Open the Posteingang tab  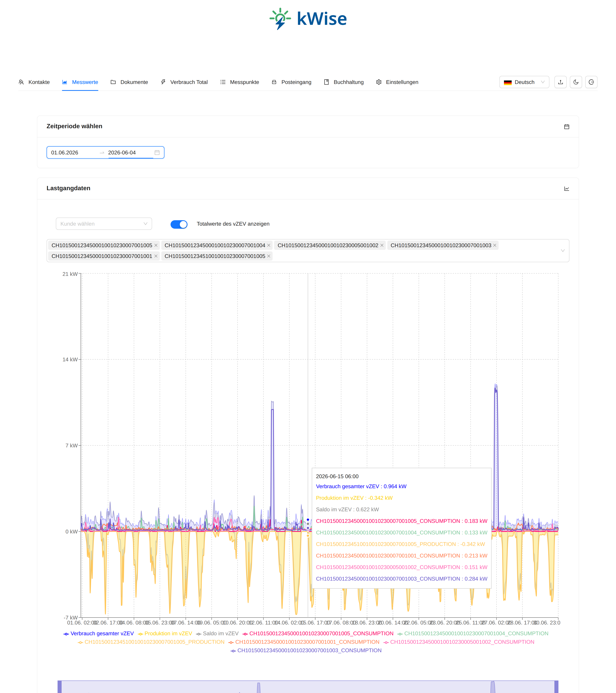292,82
